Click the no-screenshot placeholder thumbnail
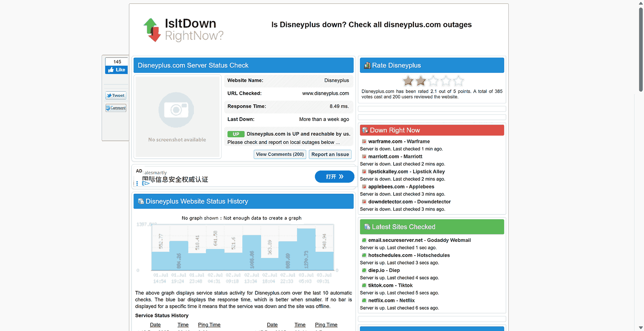This screenshot has height=331, width=644. [177, 117]
